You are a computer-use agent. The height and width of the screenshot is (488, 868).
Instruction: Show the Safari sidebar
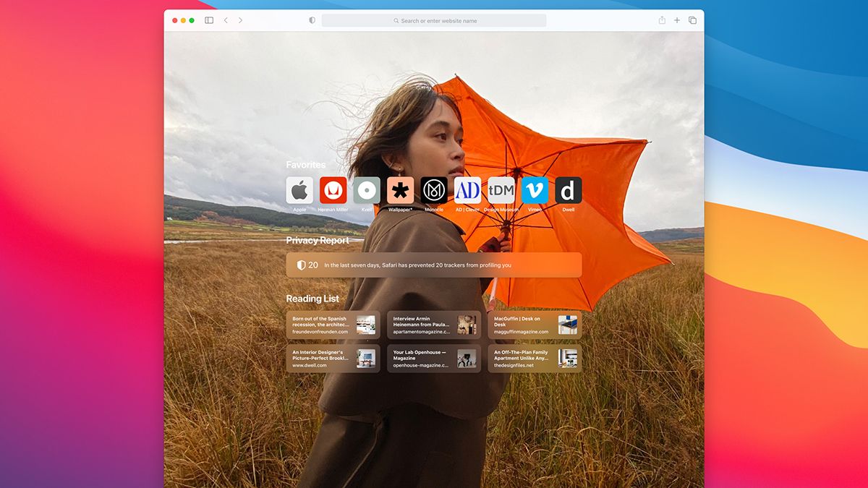coord(209,20)
